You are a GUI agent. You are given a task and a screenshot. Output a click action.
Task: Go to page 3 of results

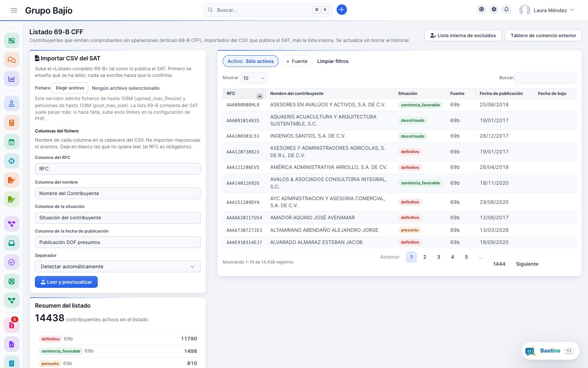(438, 257)
